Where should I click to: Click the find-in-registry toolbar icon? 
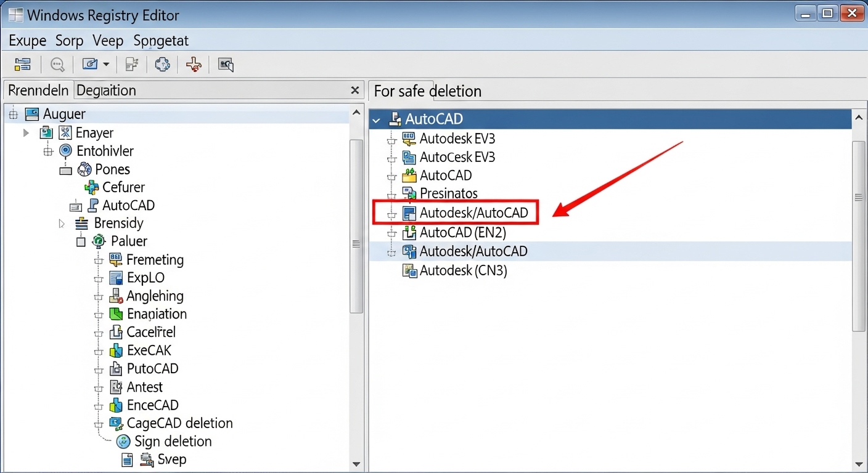(x=226, y=64)
